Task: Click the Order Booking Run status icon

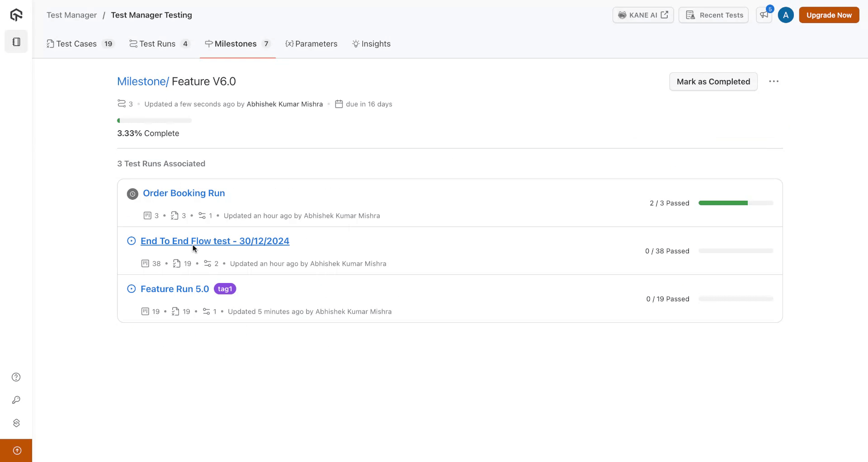Action: click(x=132, y=194)
